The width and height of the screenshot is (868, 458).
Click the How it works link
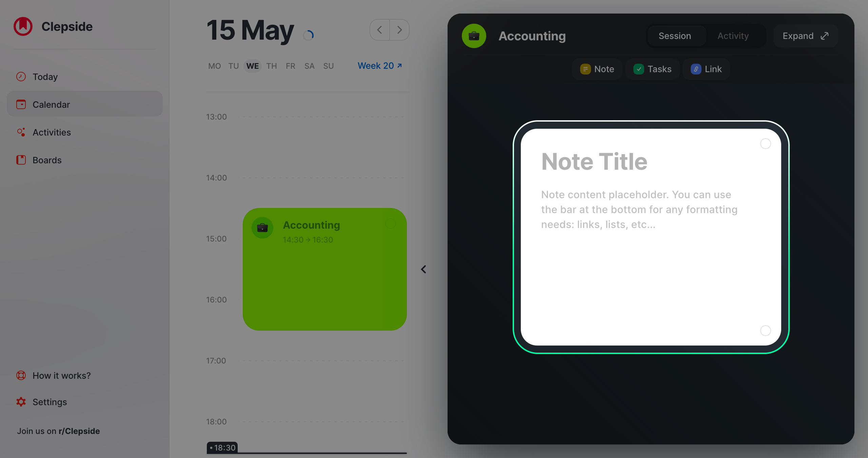tap(61, 375)
